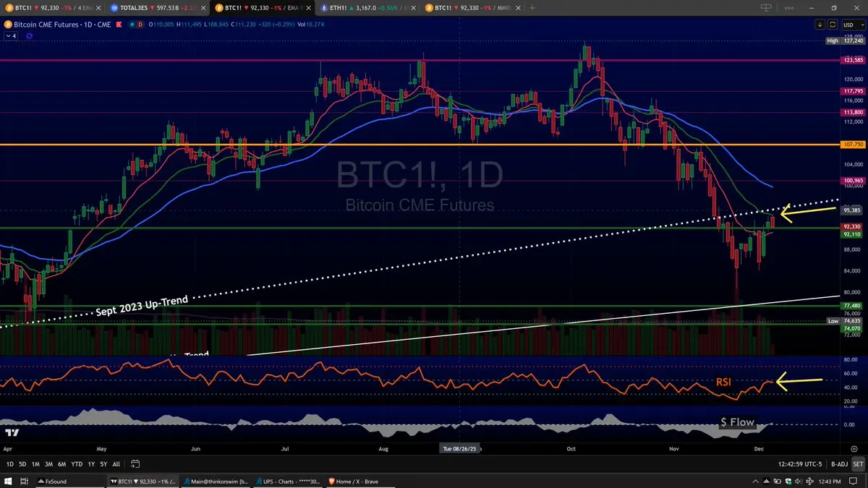
Task: Click the 95,385 price label
Action: (x=853, y=210)
